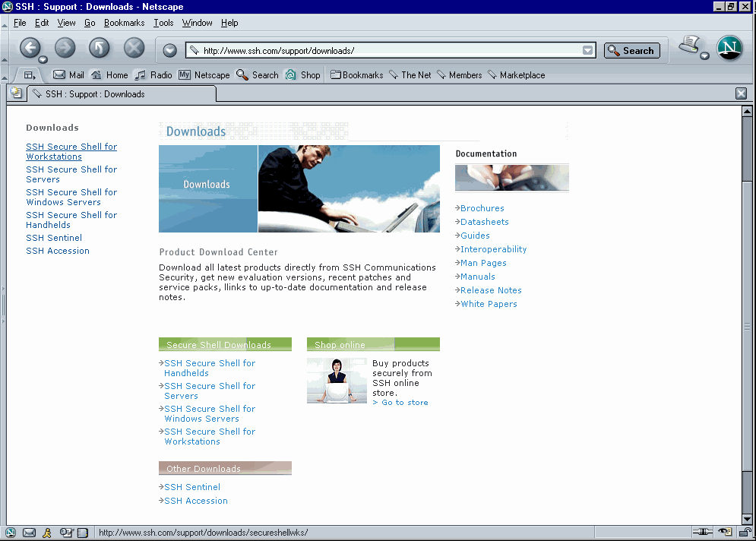
Task: Open the Tools menu
Action: [x=163, y=23]
